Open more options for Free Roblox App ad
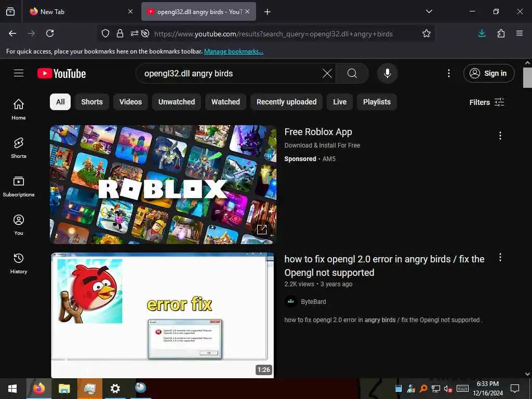 click(x=500, y=136)
